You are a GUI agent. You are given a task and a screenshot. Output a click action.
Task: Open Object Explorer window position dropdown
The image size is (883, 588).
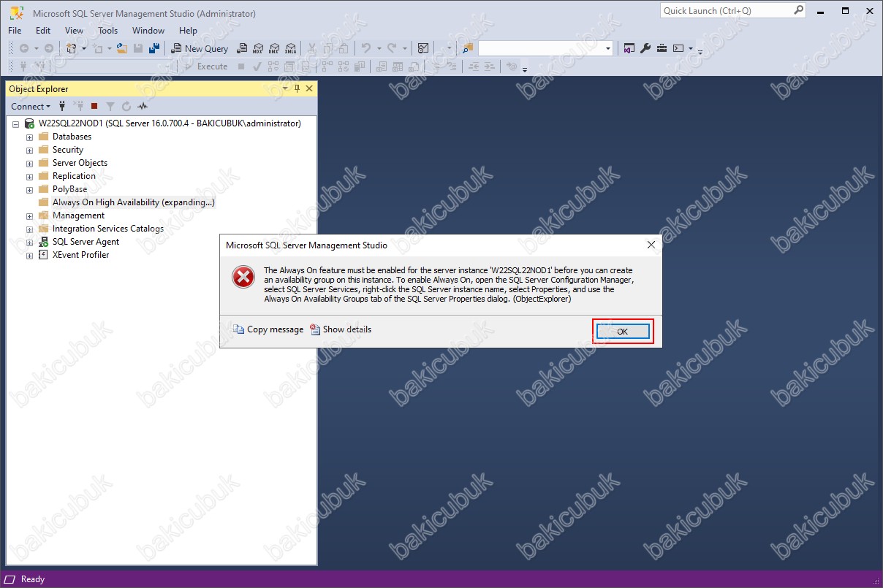285,88
